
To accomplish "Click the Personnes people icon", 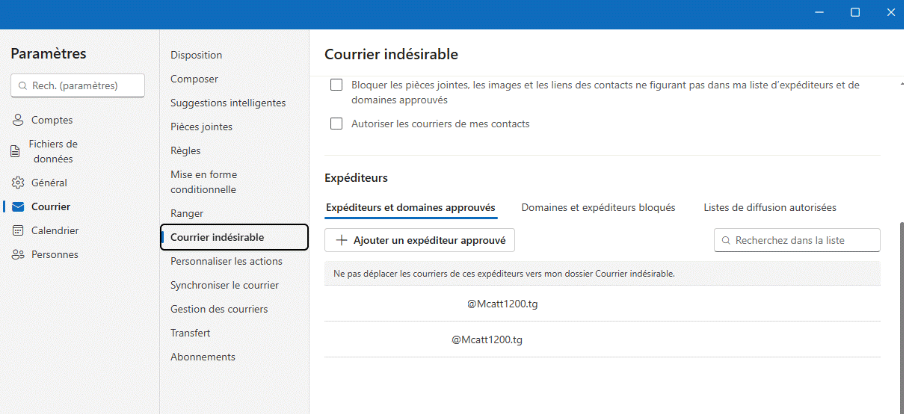I will coord(18,254).
